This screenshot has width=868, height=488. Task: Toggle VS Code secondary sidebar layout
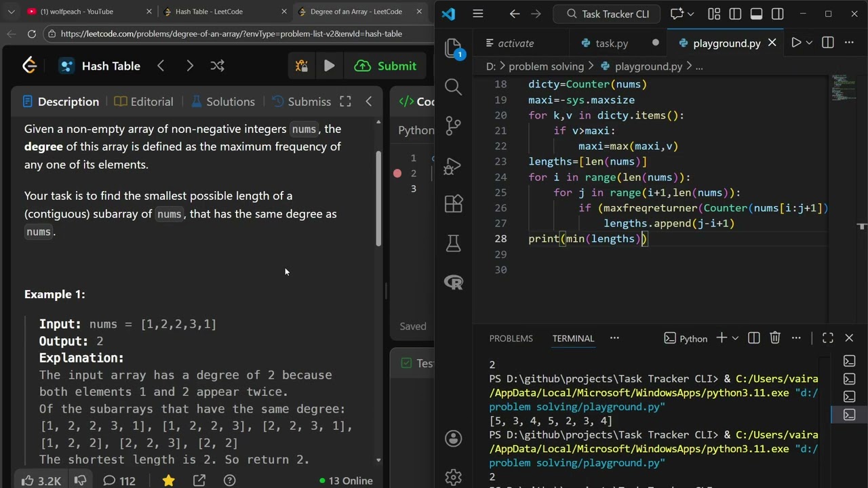point(778,14)
